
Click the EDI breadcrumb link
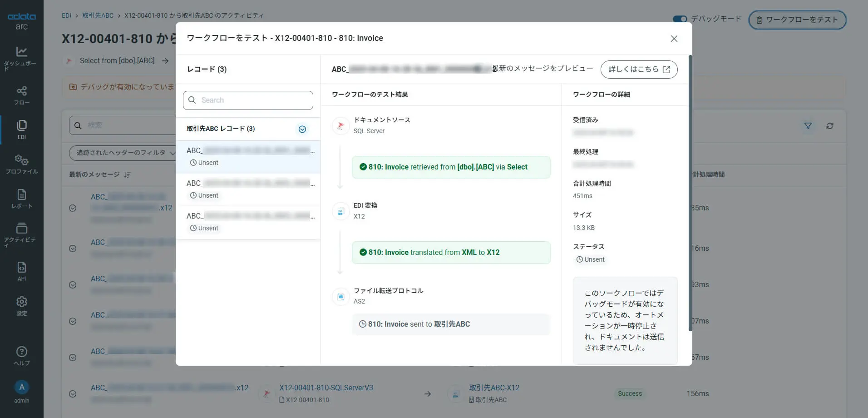click(x=67, y=15)
